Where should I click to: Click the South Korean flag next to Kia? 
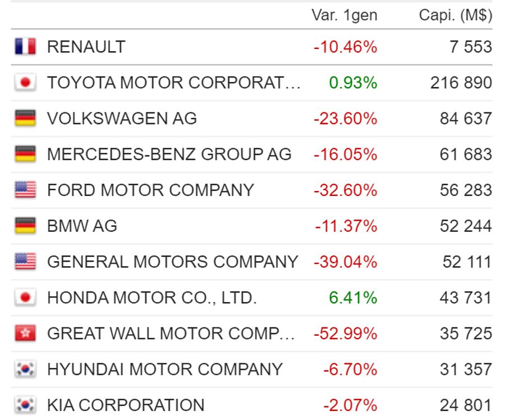coord(25,405)
